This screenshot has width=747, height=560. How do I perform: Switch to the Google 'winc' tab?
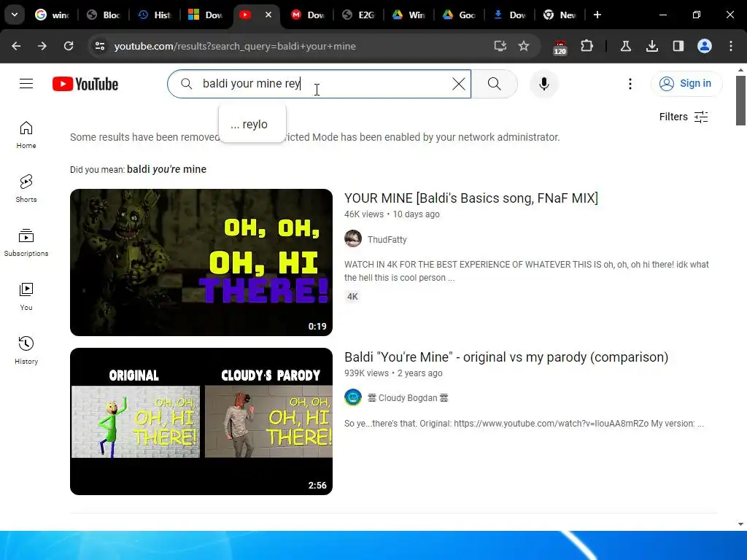coord(53,15)
